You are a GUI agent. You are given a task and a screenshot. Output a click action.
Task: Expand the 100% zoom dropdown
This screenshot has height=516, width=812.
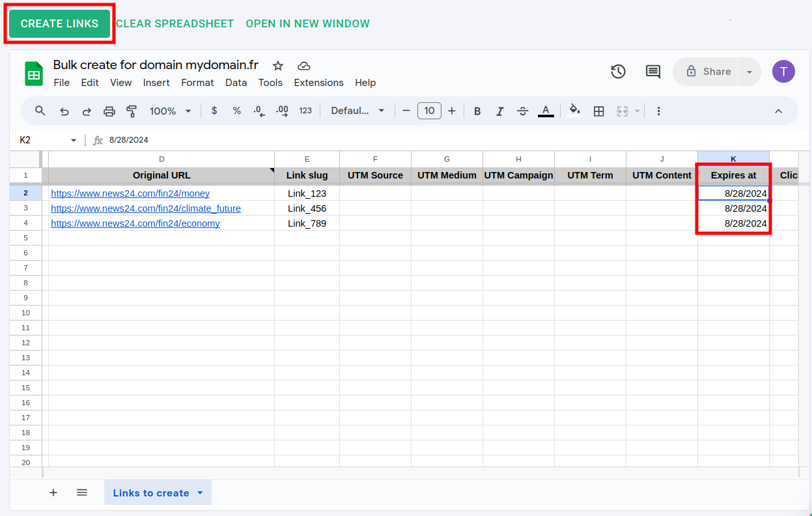point(170,111)
